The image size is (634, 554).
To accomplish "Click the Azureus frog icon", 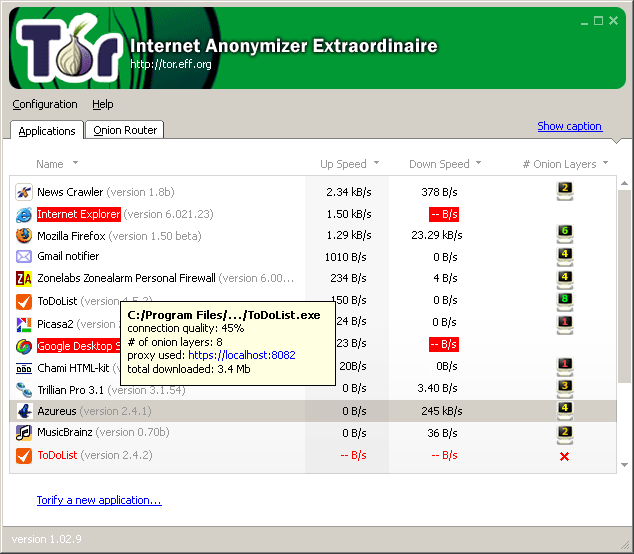I will click(24, 411).
